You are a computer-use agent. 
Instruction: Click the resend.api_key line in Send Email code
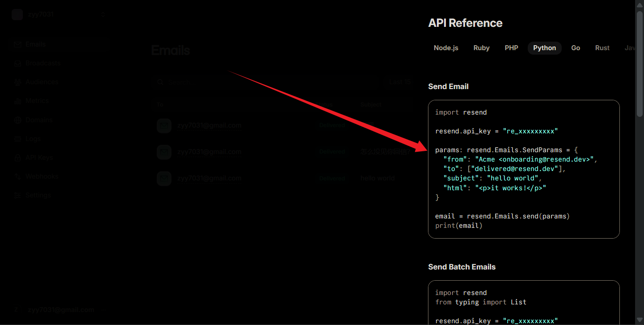pyautogui.click(x=496, y=131)
